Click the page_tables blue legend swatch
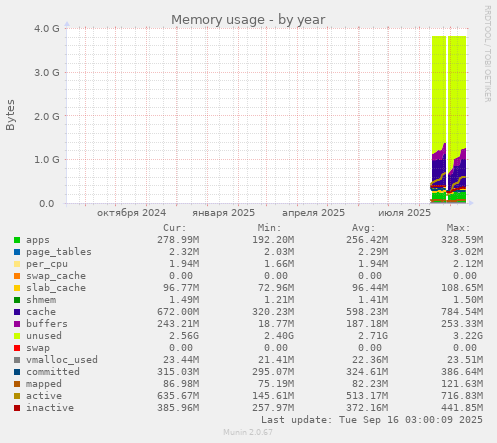The image size is (497, 443). [17, 252]
